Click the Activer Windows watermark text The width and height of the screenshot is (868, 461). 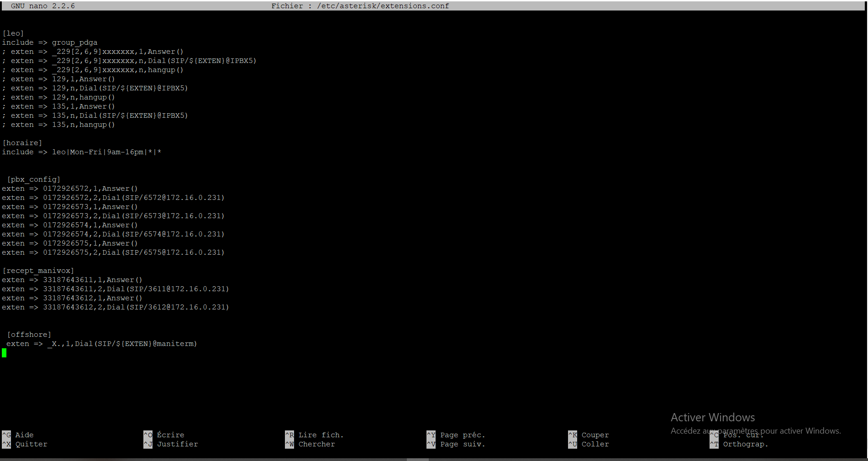(x=712, y=418)
